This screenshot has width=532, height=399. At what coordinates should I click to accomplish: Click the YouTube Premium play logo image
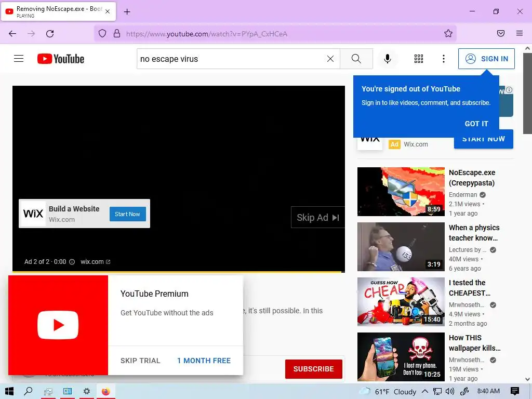coord(58,325)
